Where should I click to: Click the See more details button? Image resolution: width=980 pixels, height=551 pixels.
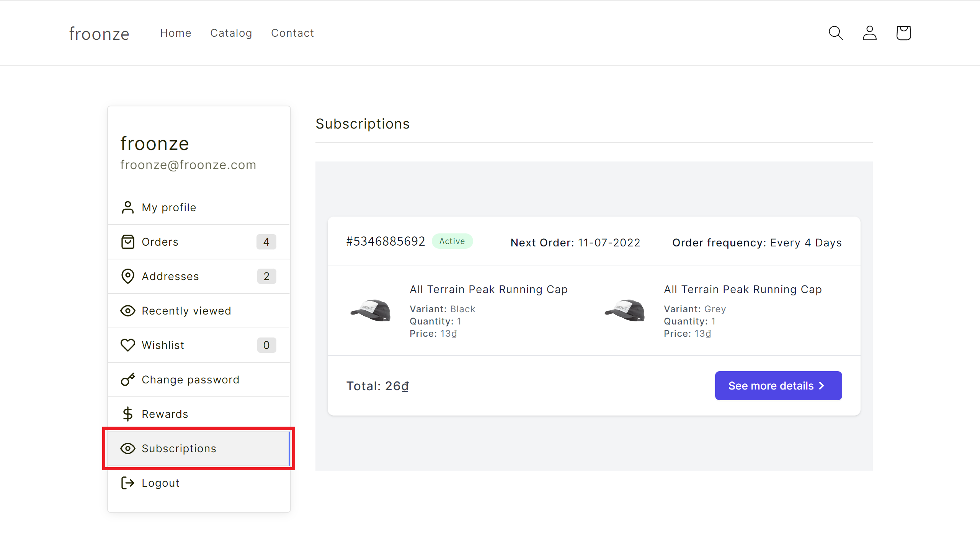778,386
